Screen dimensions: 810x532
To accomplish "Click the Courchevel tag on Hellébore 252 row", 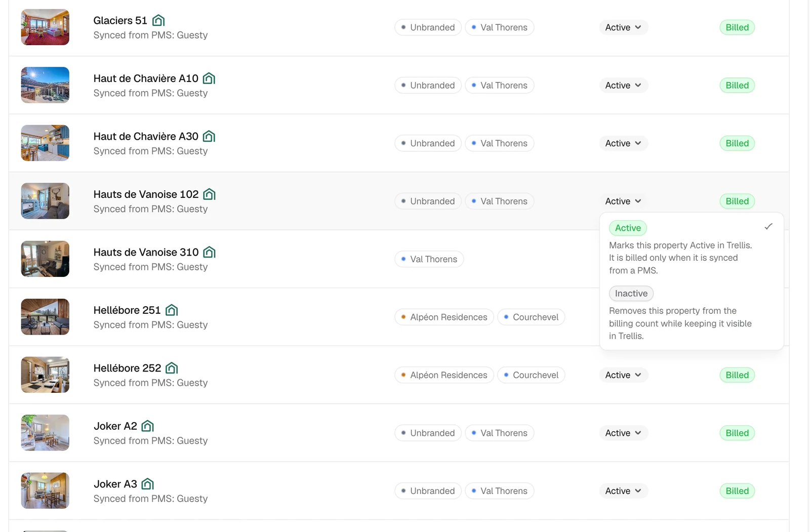I will coord(531,375).
